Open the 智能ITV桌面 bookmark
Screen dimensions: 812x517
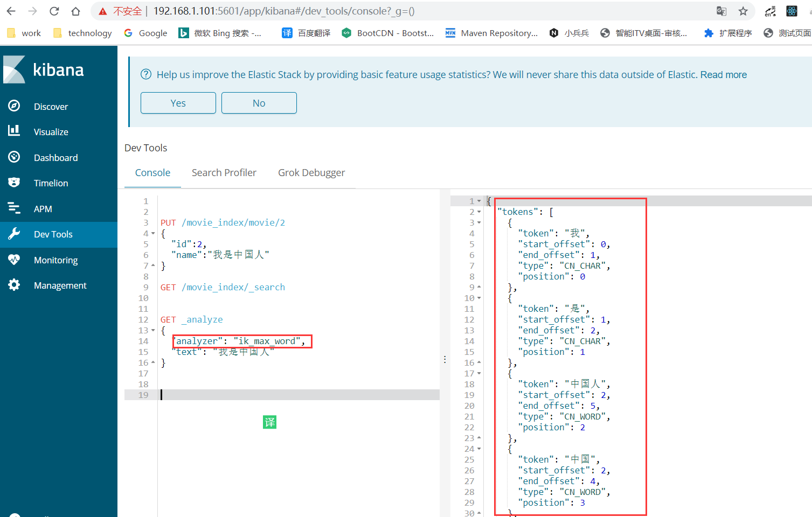click(644, 33)
